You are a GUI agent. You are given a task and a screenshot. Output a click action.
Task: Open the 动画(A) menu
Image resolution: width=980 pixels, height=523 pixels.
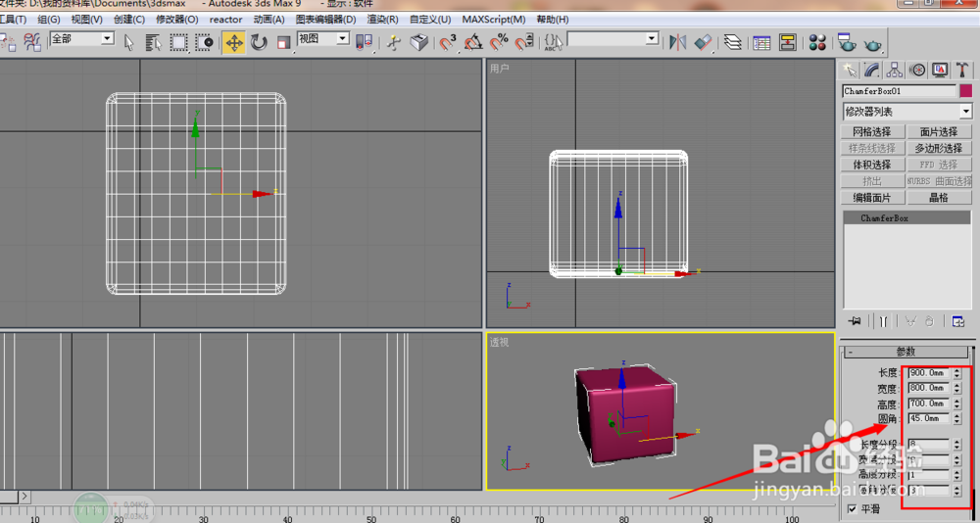(269, 20)
